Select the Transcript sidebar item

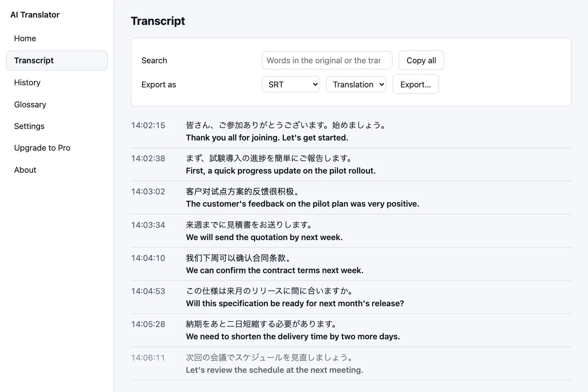click(x=57, y=60)
